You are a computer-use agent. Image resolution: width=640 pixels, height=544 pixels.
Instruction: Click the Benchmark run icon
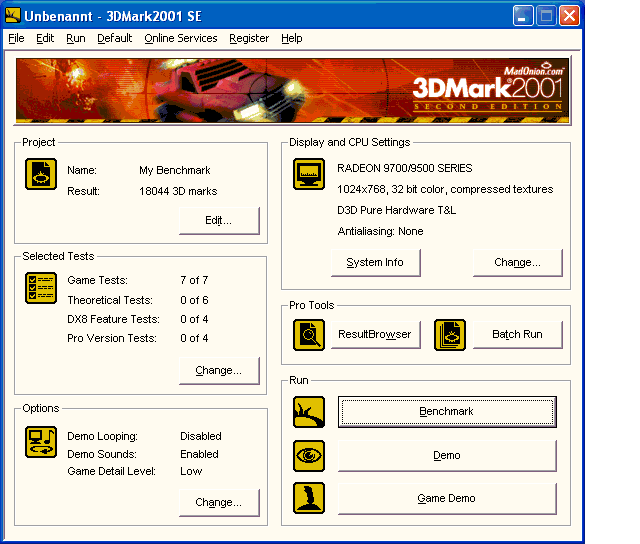point(309,412)
